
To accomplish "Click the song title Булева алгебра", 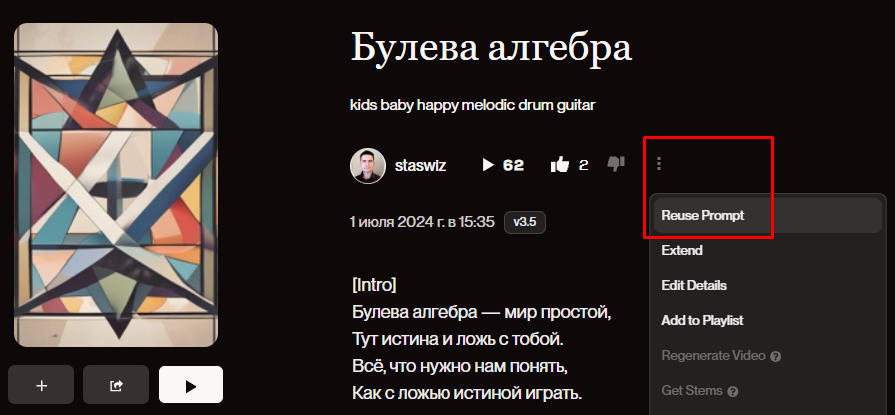I will click(491, 48).
